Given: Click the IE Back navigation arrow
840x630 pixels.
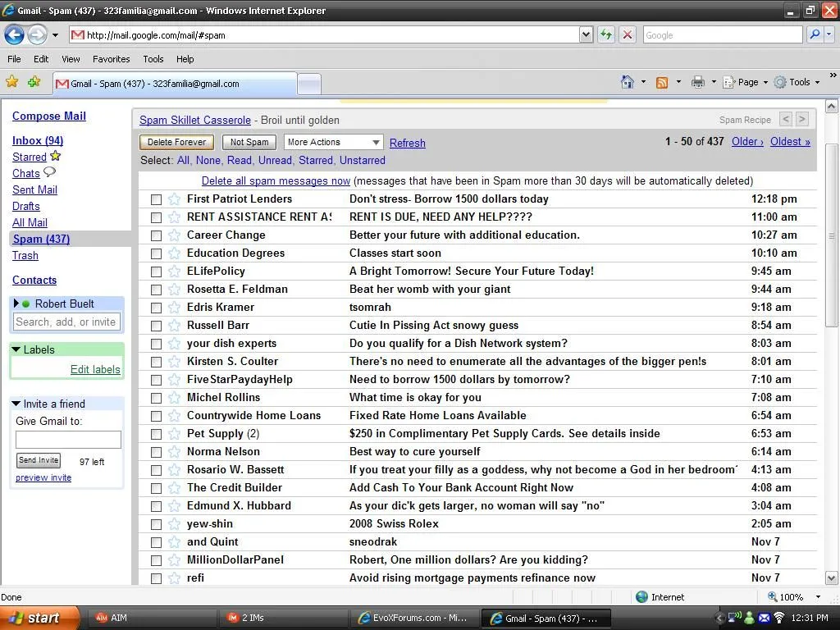Looking at the screenshot, I should tap(14, 34).
